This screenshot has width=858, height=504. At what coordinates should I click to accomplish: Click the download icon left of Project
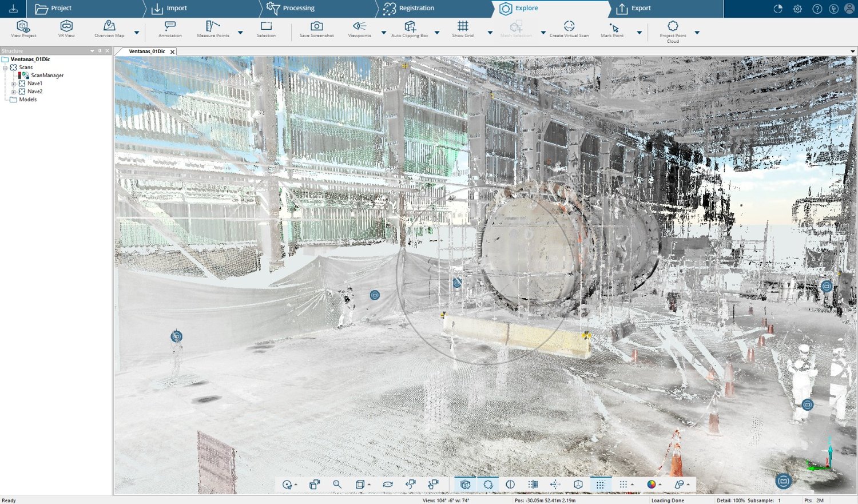coord(13,9)
